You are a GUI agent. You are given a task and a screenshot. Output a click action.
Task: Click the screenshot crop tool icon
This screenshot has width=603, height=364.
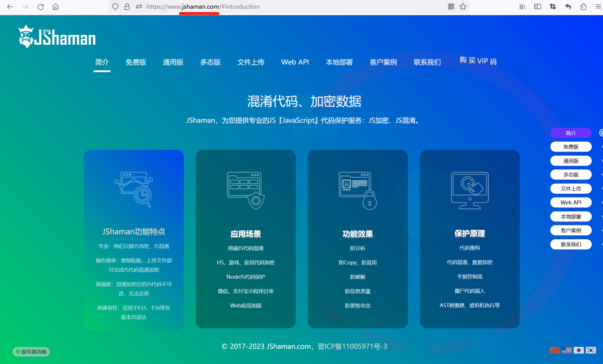(x=553, y=7)
